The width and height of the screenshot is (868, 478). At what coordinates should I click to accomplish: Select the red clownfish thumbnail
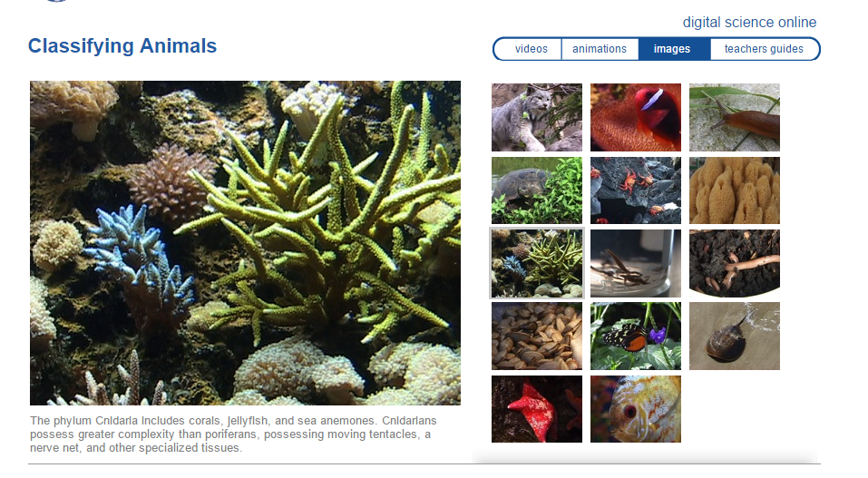point(636,117)
